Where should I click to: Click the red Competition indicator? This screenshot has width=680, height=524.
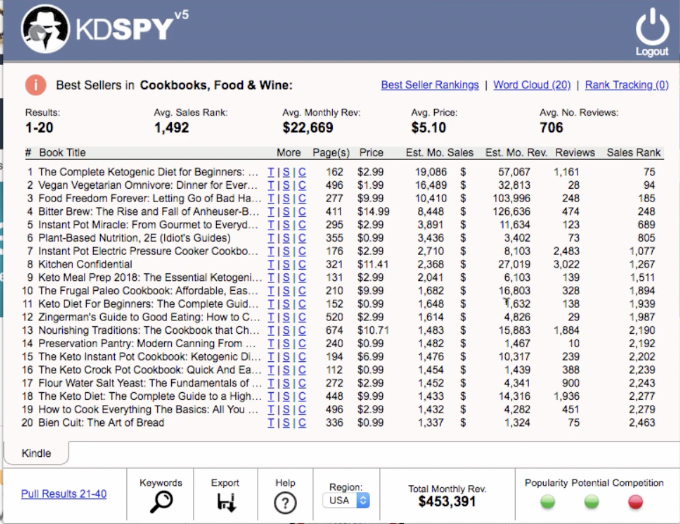pos(635,502)
